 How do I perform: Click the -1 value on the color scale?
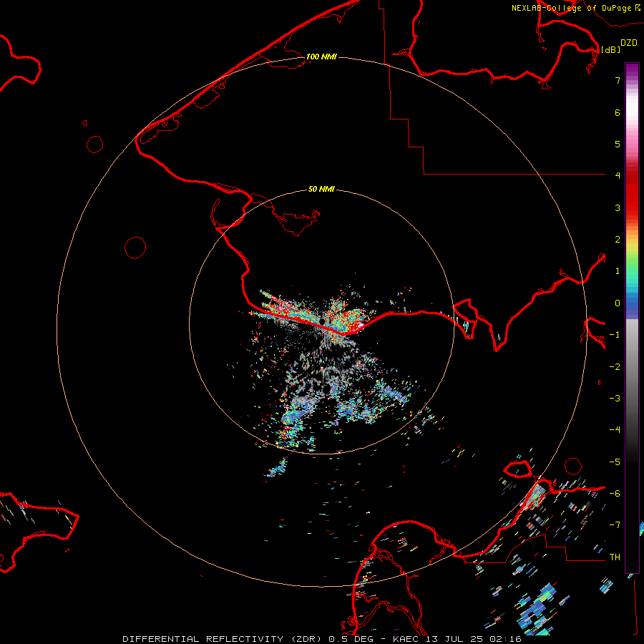click(615, 335)
